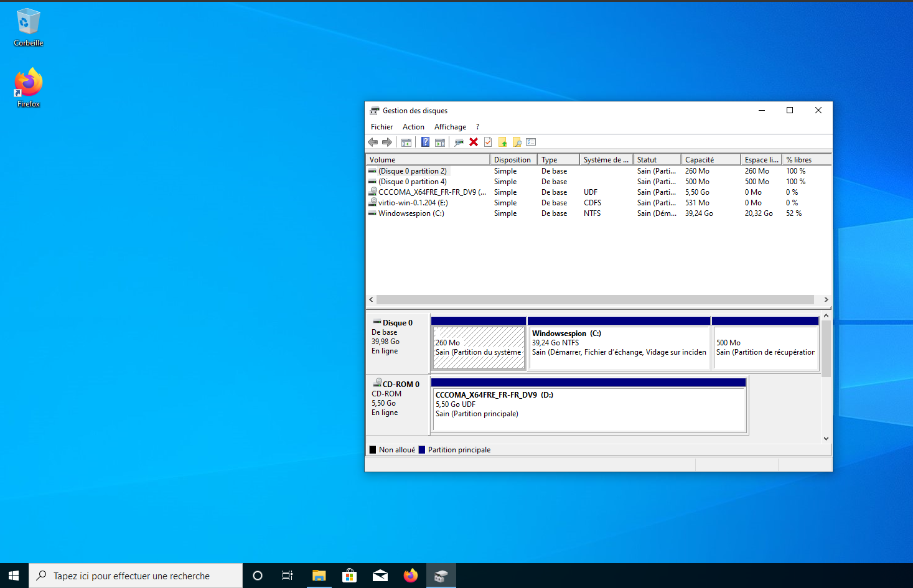
Task: Click the Forward arrow in the toolbar
Action: (387, 142)
